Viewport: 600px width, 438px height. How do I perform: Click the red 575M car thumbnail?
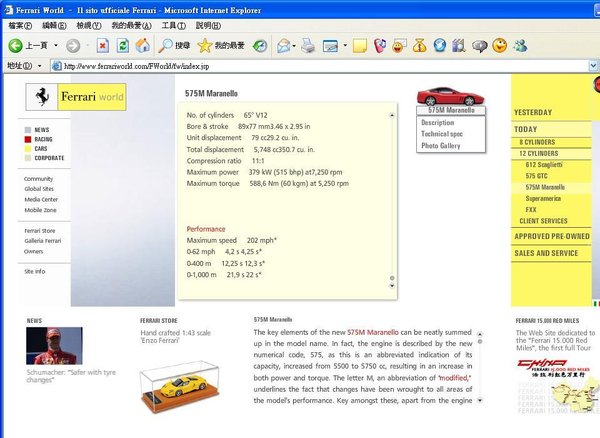449,96
